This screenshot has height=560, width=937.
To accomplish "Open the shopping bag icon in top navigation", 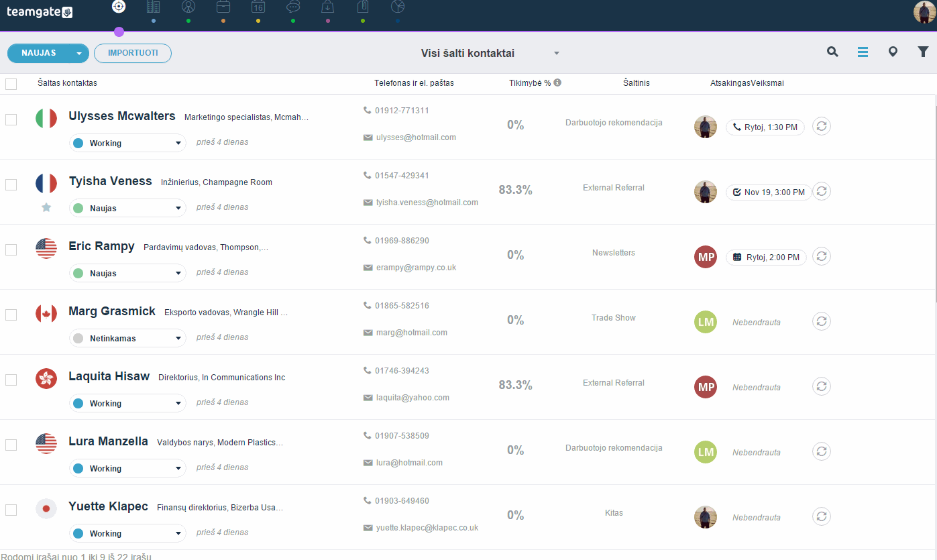I will coord(327,7).
